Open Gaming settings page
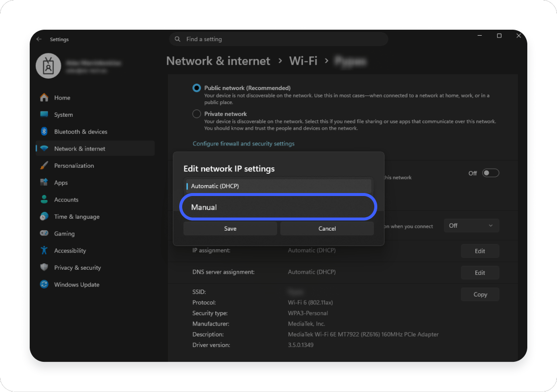Screen dimensions: 557x392 (x=95, y=233)
